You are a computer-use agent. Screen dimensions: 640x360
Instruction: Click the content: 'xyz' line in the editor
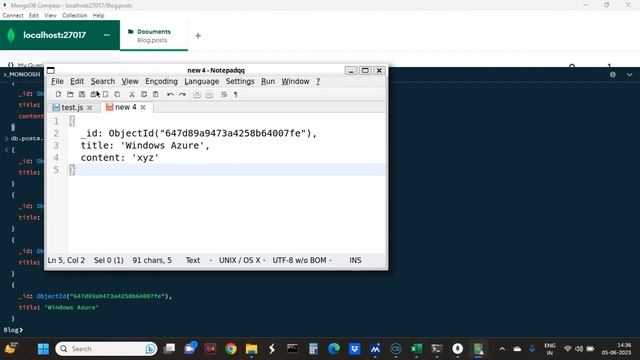120,158
